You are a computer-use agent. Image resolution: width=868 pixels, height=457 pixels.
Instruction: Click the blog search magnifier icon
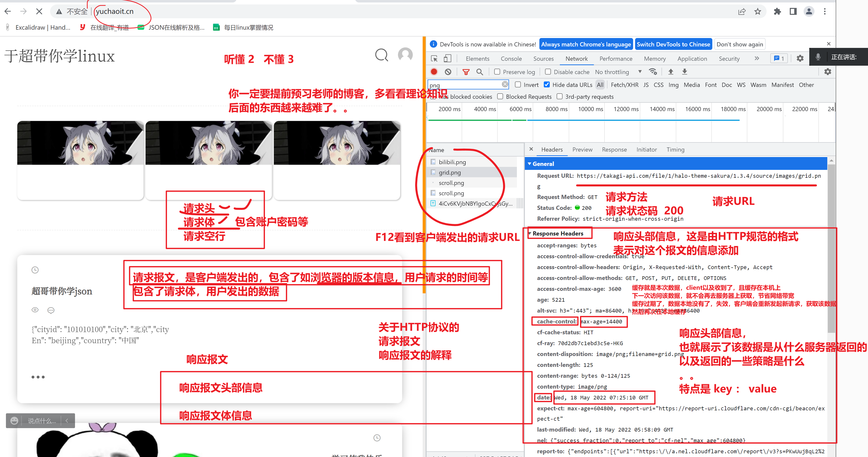tap(381, 55)
